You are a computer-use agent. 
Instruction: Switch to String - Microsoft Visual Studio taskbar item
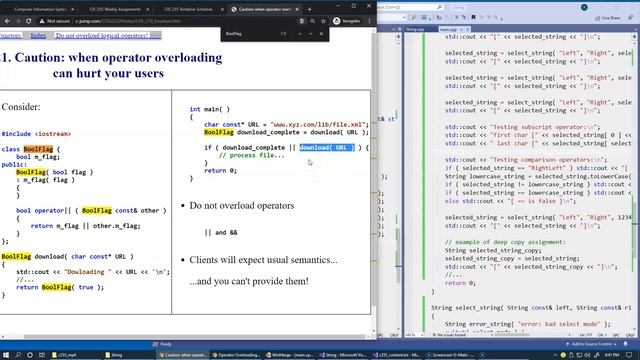[343, 355]
